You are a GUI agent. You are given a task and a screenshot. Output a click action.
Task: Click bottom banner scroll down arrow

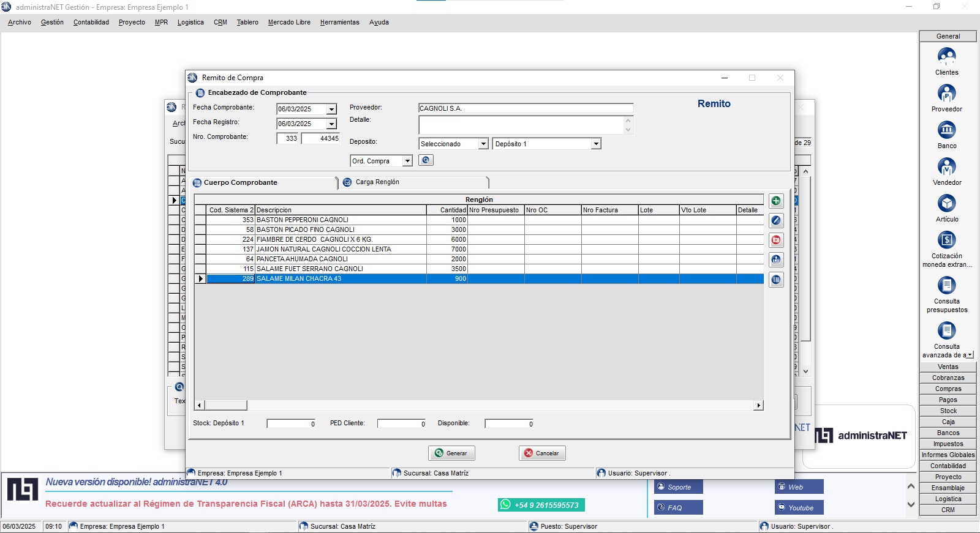(x=911, y=505)
